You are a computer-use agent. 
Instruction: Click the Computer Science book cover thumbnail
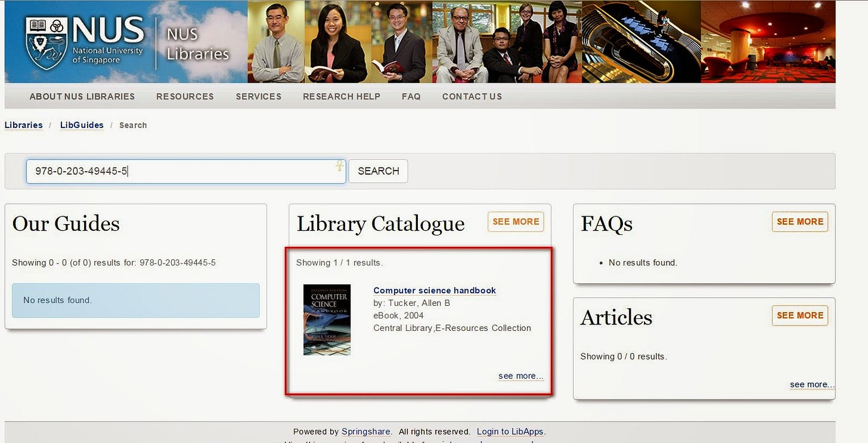[x=327, y=320]
